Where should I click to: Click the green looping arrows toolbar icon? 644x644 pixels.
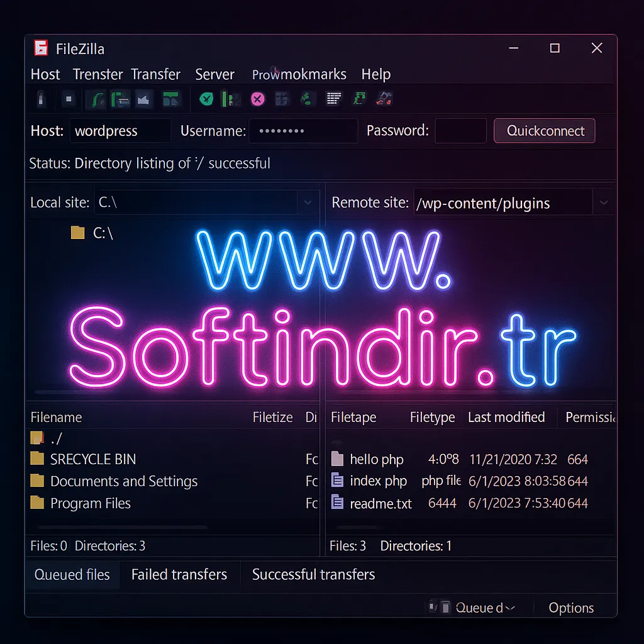click(359, 99)
